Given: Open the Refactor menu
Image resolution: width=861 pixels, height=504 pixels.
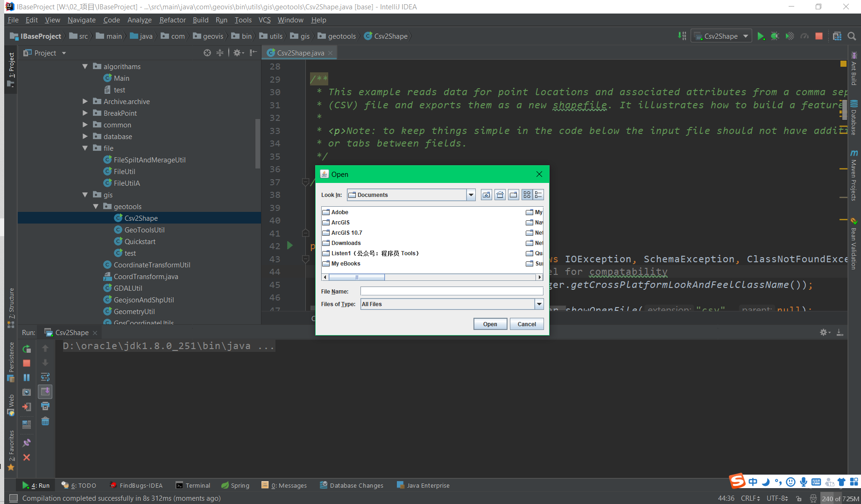Looking at the screenshot, I should 172,20.
